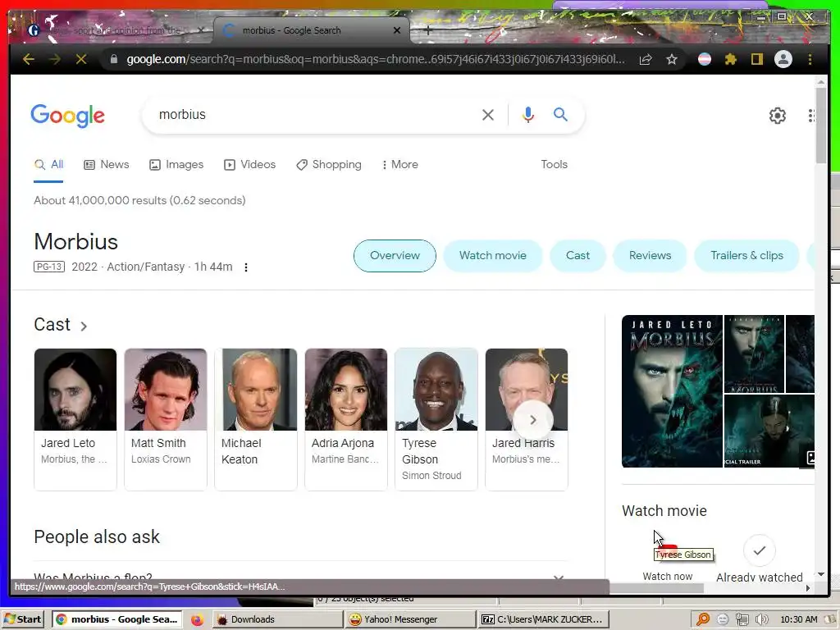Open Michael Keaton cast card
This screenshot has width=840, height=630.
[256, 419]
